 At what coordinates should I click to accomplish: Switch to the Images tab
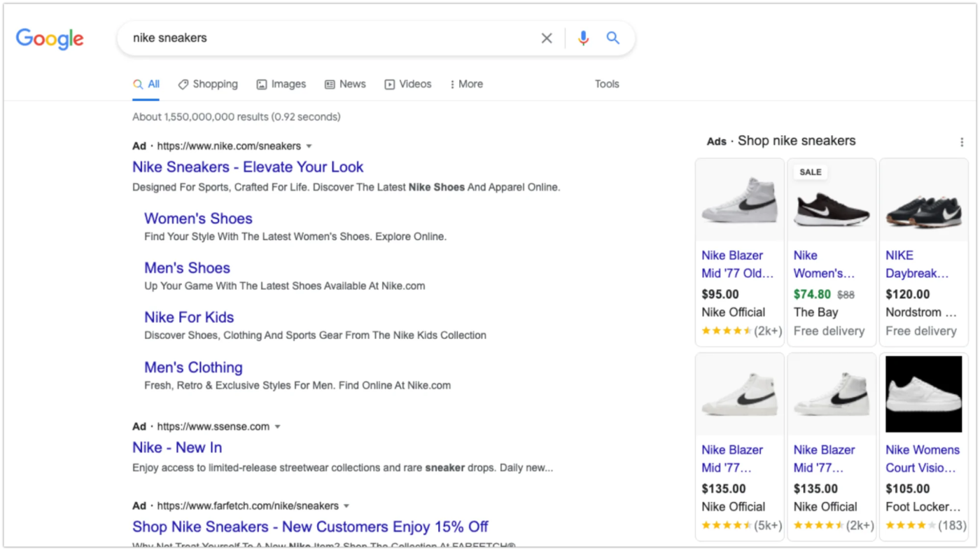click(281, 84)
